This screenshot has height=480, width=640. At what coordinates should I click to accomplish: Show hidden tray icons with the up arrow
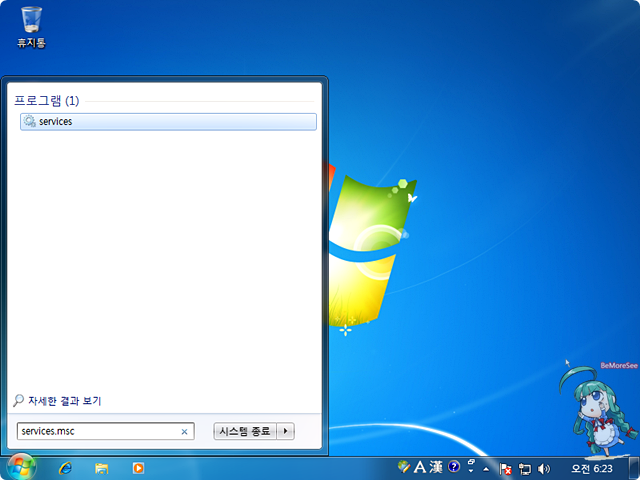pos(487,468)
